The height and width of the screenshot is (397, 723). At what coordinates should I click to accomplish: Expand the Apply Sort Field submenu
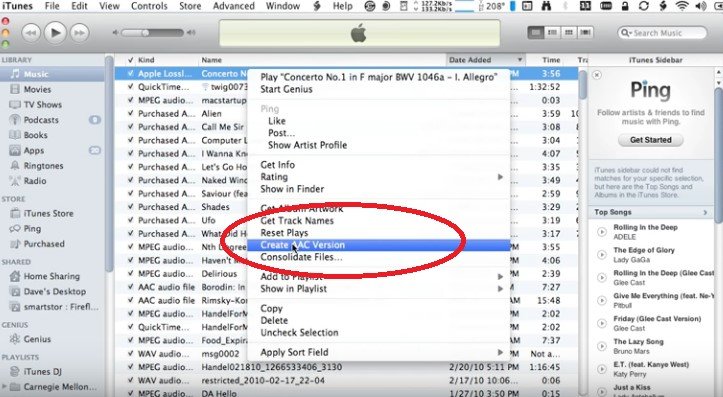pos(500,353)
